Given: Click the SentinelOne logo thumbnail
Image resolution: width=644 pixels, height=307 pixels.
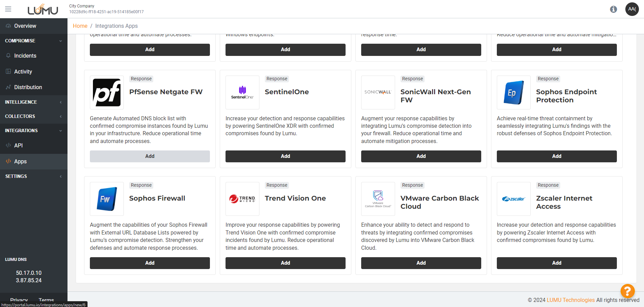Looking at the screenshot, I should point(242,93).
